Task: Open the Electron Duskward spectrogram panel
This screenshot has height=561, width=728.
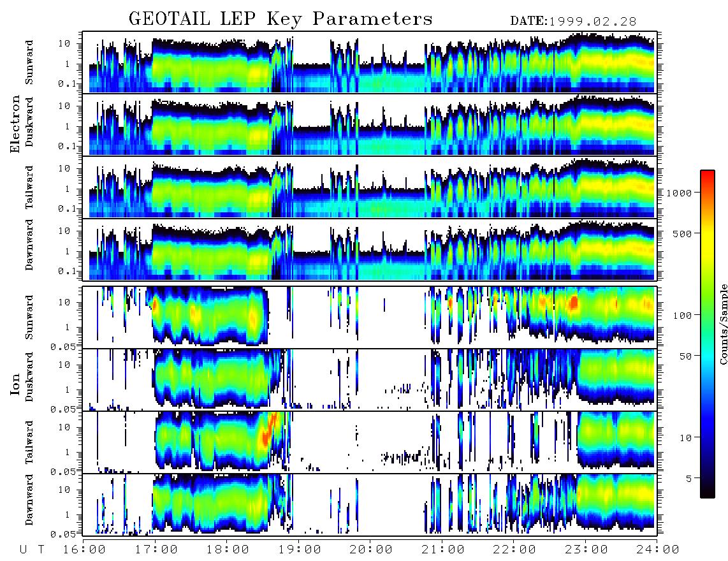Action: click(x=370, y=124)
